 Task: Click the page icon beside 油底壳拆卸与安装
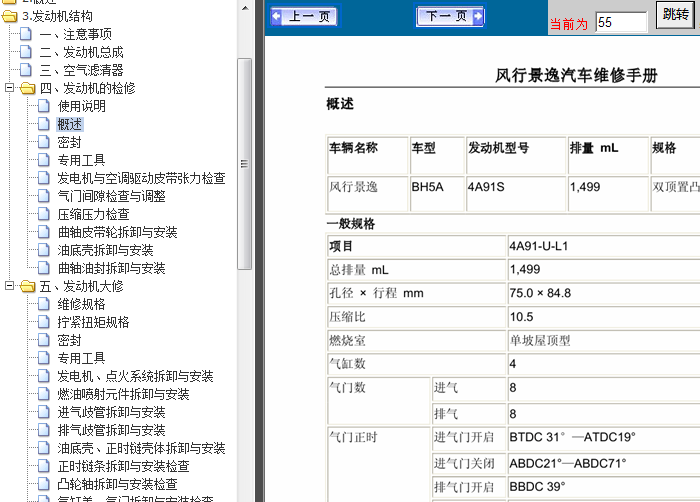[x=44, y=250]
